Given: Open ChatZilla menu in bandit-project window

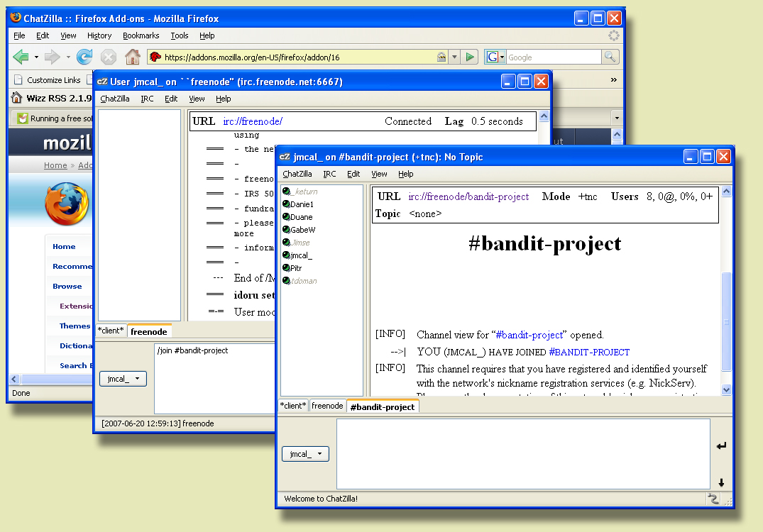Looking at the screenshot, I should (297, 174).
